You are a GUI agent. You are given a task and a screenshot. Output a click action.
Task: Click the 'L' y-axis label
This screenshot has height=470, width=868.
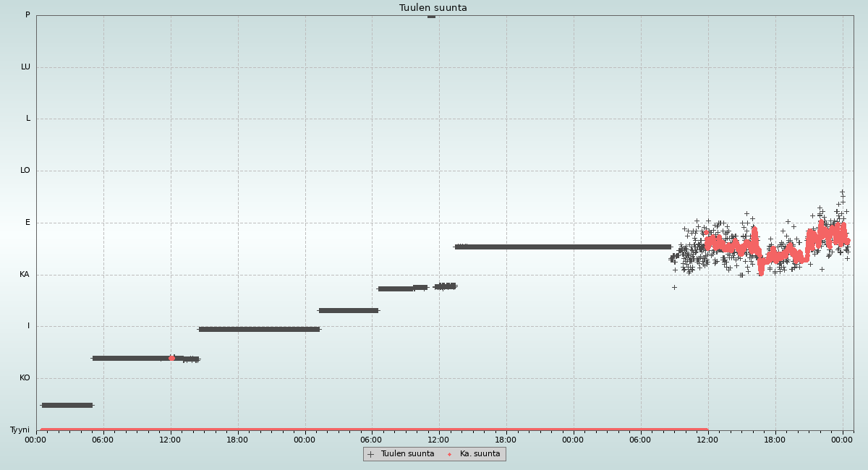[x=28, y=119]
